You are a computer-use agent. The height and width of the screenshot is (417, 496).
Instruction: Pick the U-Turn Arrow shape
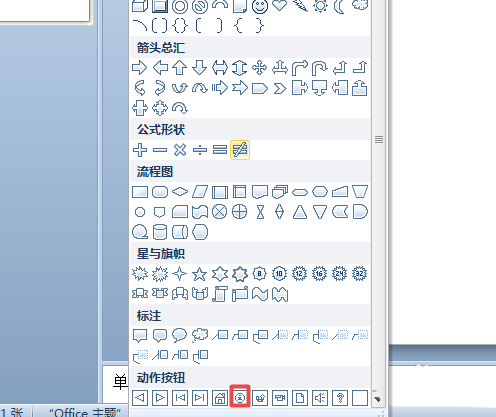click(x=320, y=68)
